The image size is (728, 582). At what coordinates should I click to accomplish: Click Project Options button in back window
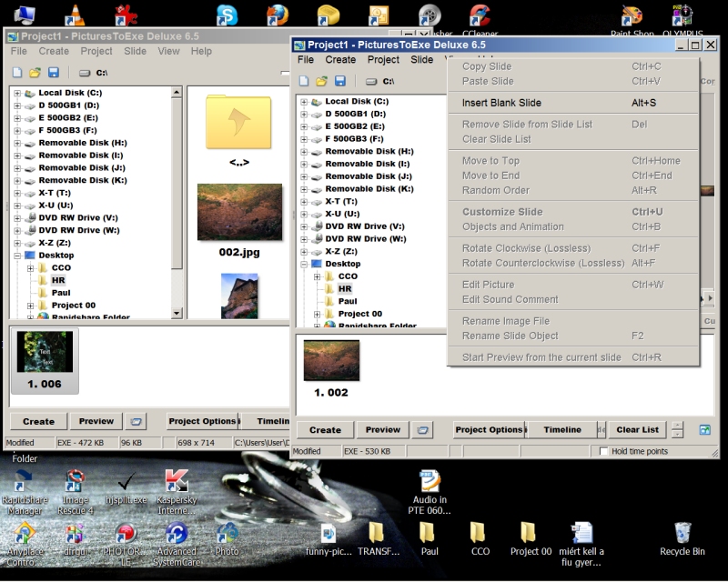(x=202, y=421)
